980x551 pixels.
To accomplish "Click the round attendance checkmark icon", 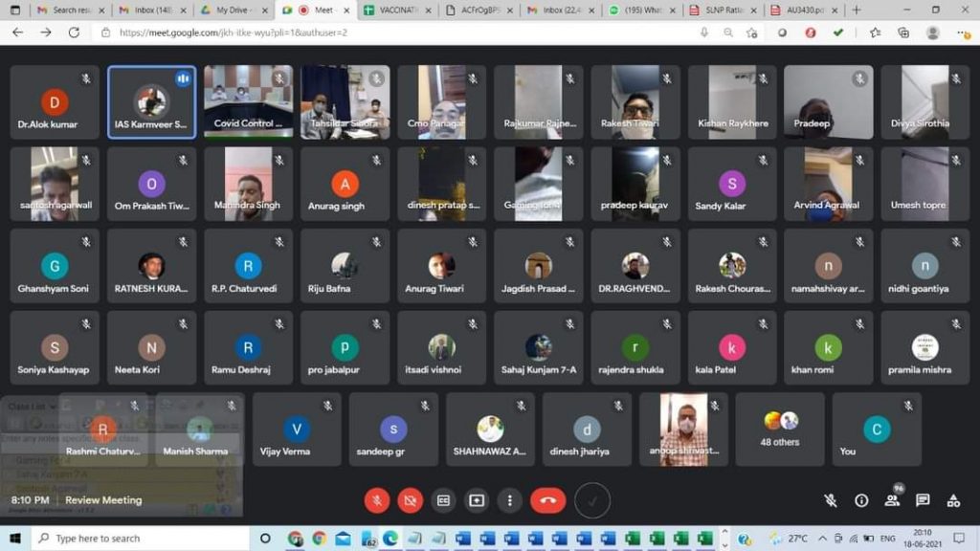I will click(x=592, y=500).
